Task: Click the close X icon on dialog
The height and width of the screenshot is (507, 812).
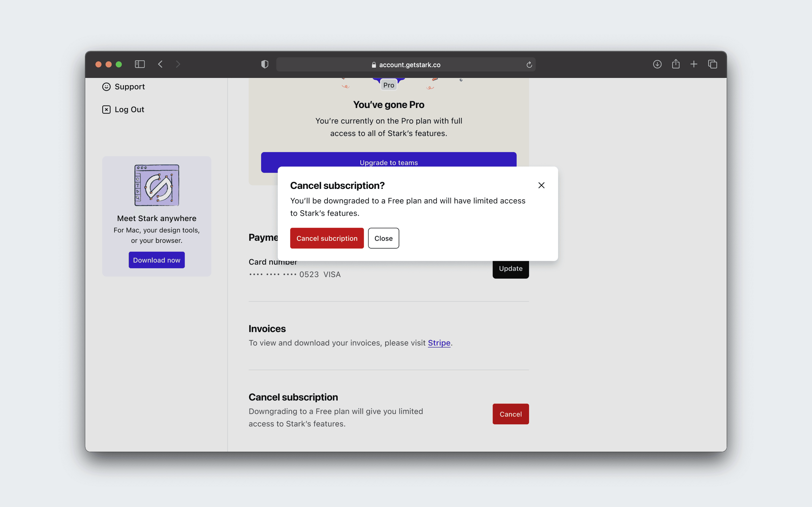Action: point(540,185)
